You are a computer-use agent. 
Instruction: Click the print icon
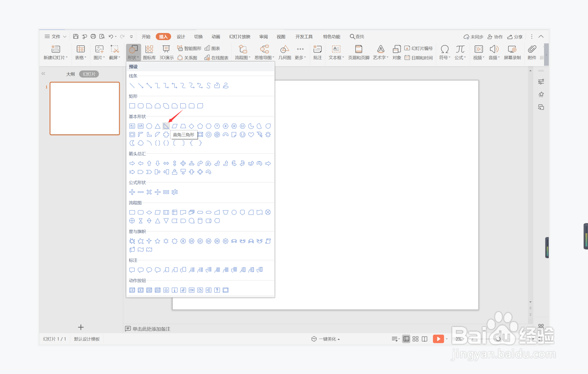(x=93, y=37)
